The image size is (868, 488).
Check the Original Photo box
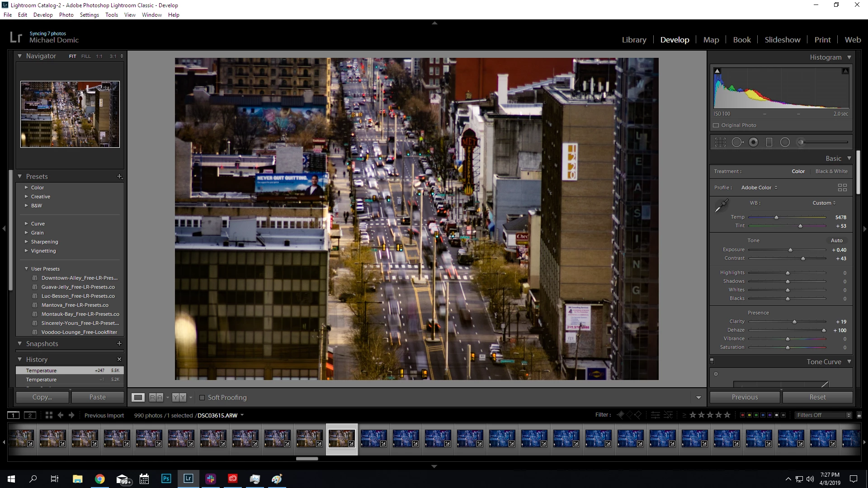point(716,126)
